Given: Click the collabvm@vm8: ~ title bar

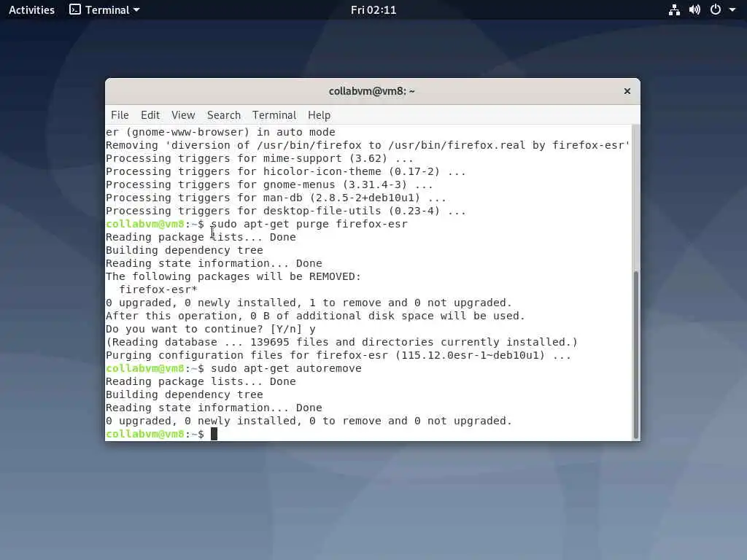Looking at the screenshot, I should coord(371,91).
